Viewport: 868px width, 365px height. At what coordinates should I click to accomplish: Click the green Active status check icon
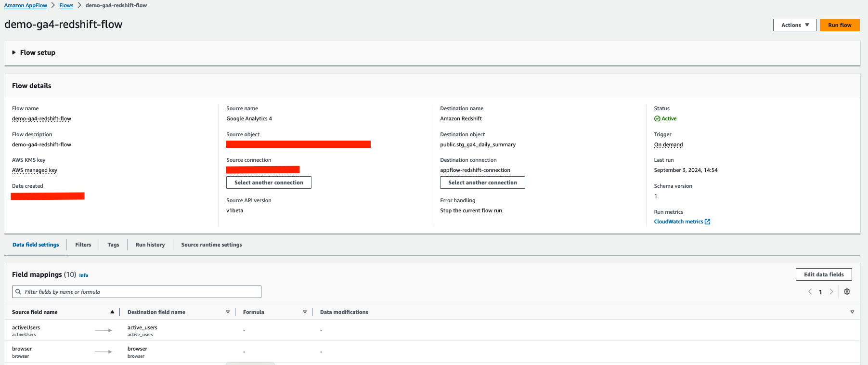pyautogui.click(x=657, y=118)
